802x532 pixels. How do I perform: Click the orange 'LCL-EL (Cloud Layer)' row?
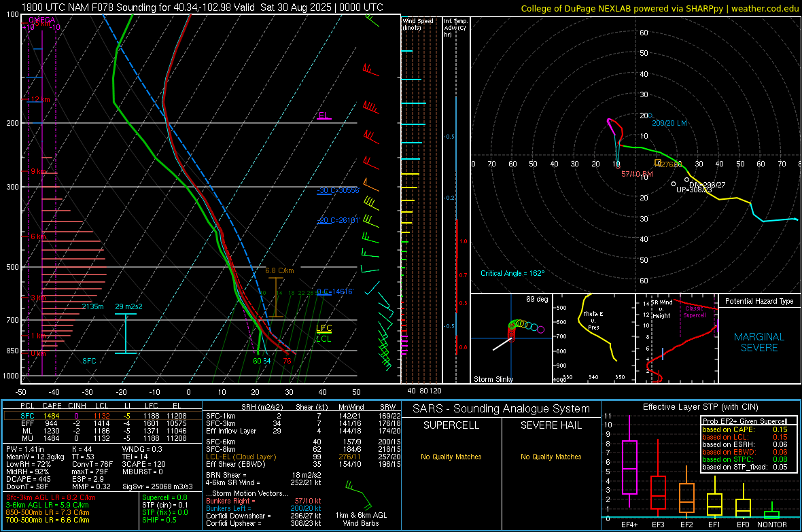pyautogui.click(x=303, y=457)
